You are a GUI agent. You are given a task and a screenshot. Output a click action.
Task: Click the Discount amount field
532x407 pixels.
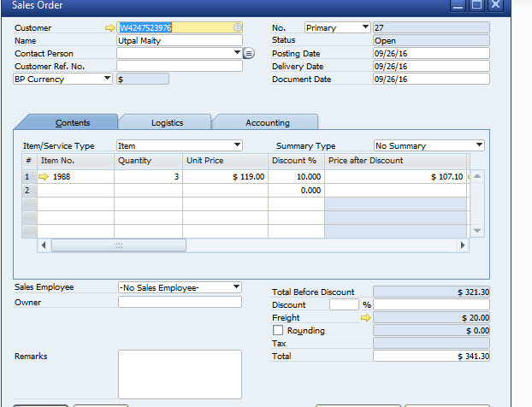click(x=431, y=304)
